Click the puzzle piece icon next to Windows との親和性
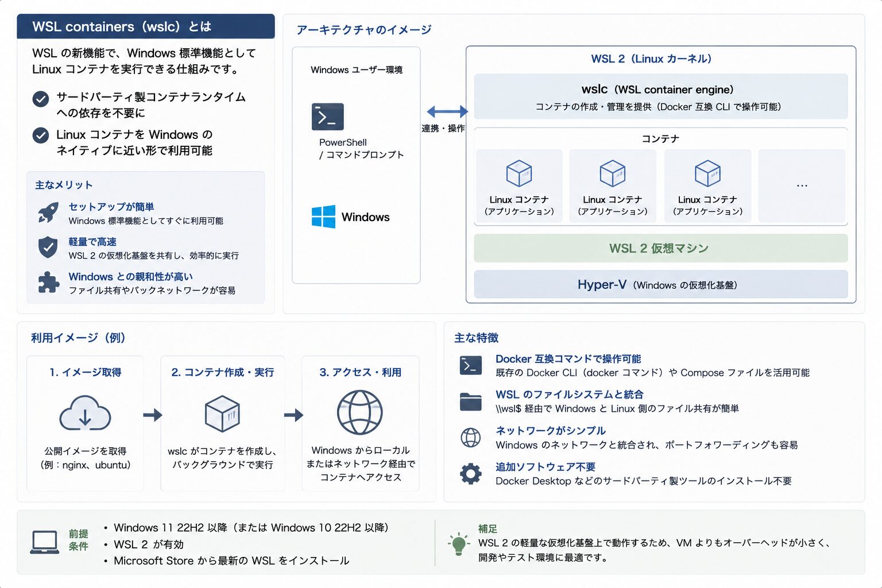This screenshot has width=882, height=588. (48, 283)
